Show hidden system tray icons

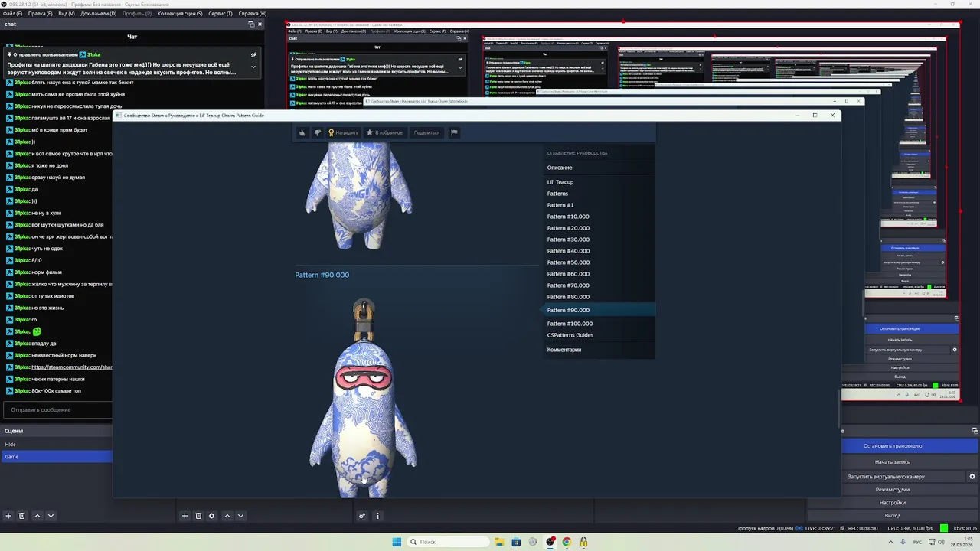[890, 542]
